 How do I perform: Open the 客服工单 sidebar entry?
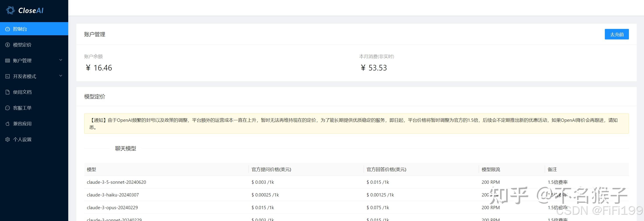tap(22, 108)
